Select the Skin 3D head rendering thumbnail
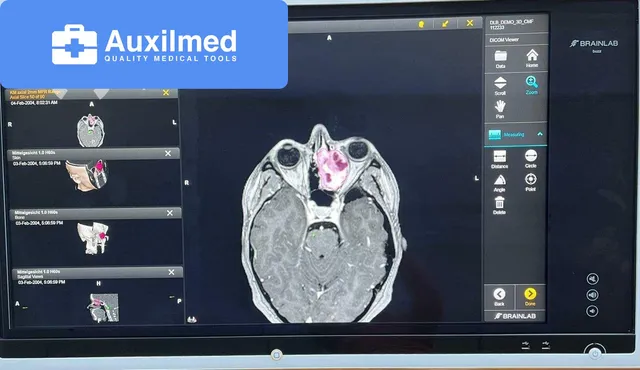 (87, 175)
